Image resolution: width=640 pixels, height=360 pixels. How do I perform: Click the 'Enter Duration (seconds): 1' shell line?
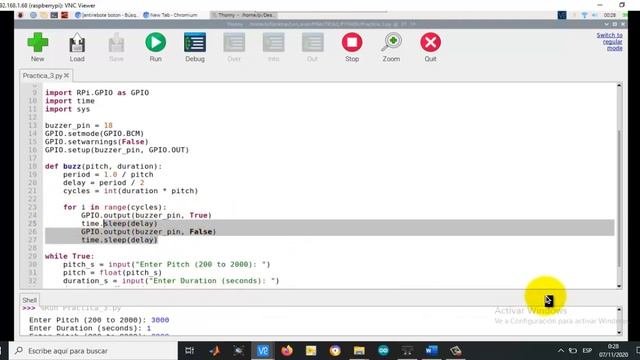pos(90,328)
